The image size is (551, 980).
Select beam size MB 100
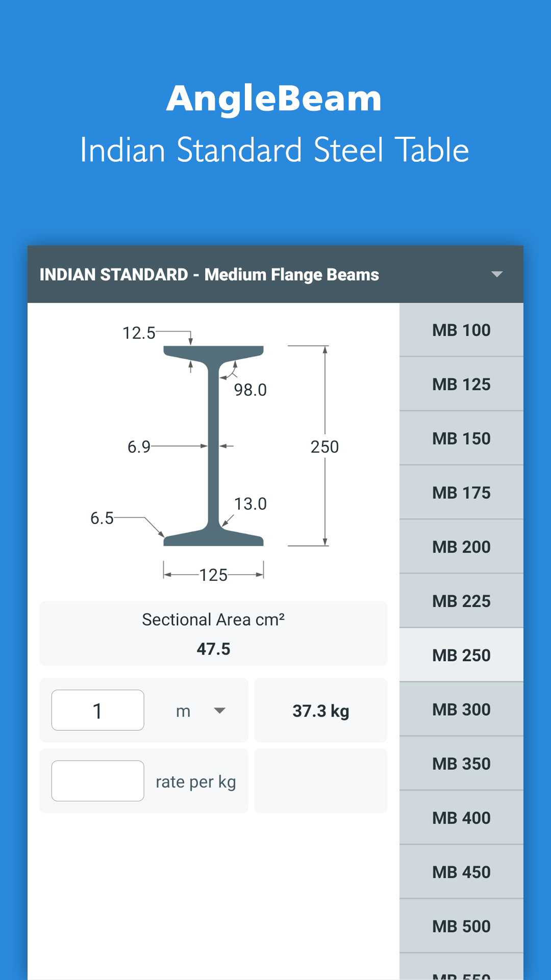click(461, 330)
